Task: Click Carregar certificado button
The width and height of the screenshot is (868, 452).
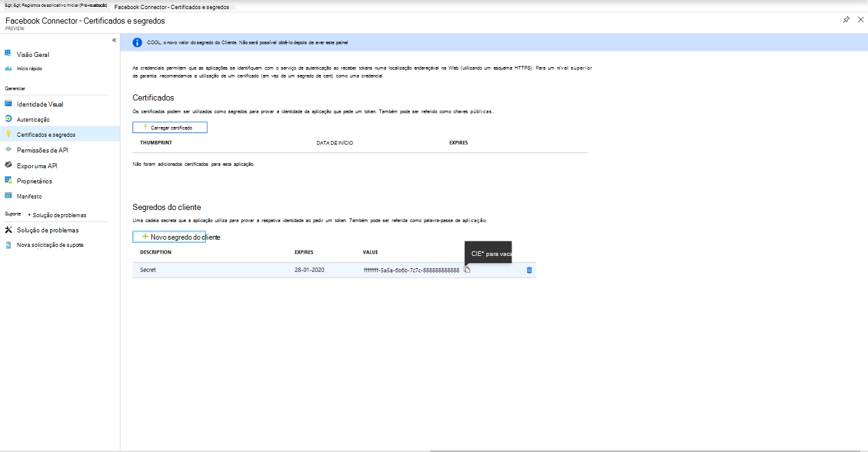Action: pos(170,128)
